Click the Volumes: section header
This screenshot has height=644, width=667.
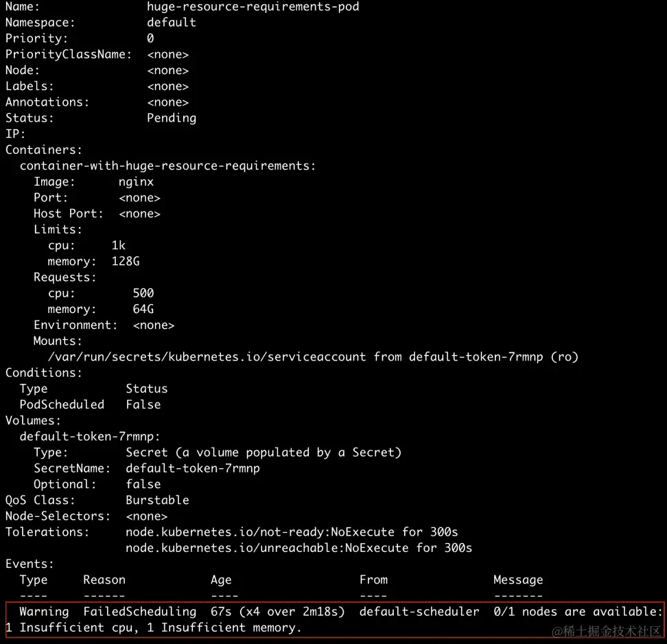[33, 421]
